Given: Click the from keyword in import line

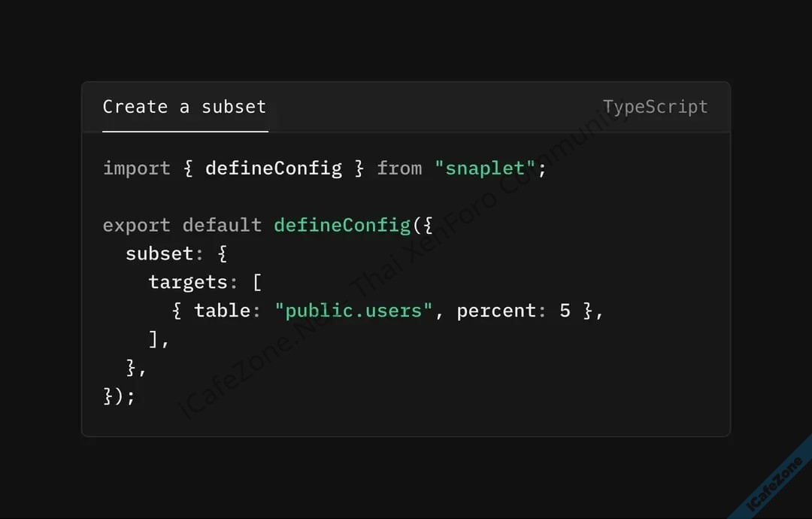Looking at the screenshot, I should coord(399,168).
